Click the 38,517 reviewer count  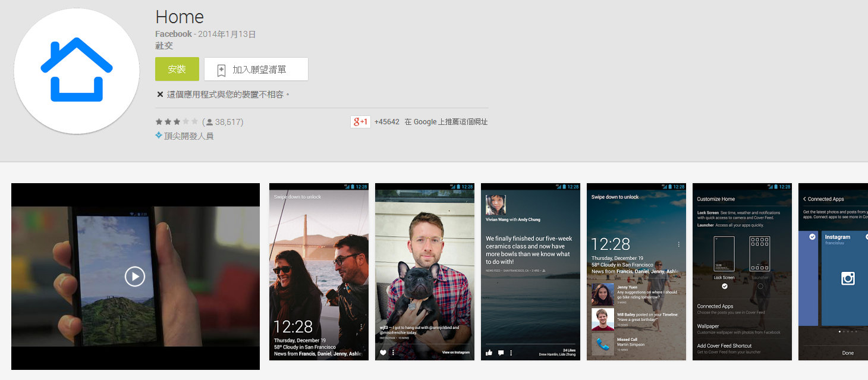tap(228, 122)
